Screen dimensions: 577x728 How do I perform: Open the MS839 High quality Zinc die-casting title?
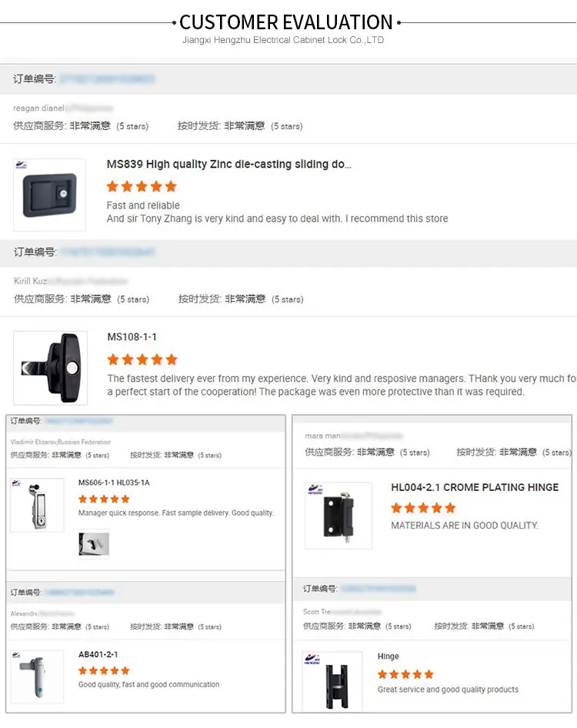(x=228, y=164)
